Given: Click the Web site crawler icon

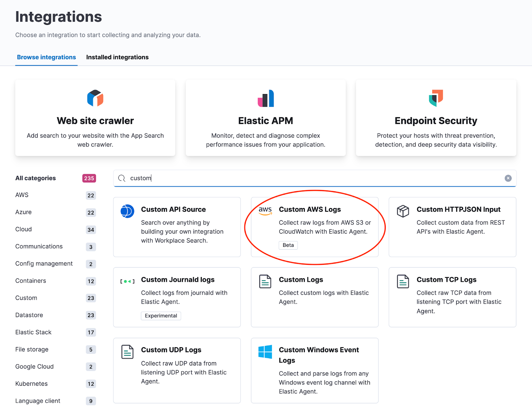Looking at the screenshot, I should (95, 98).
